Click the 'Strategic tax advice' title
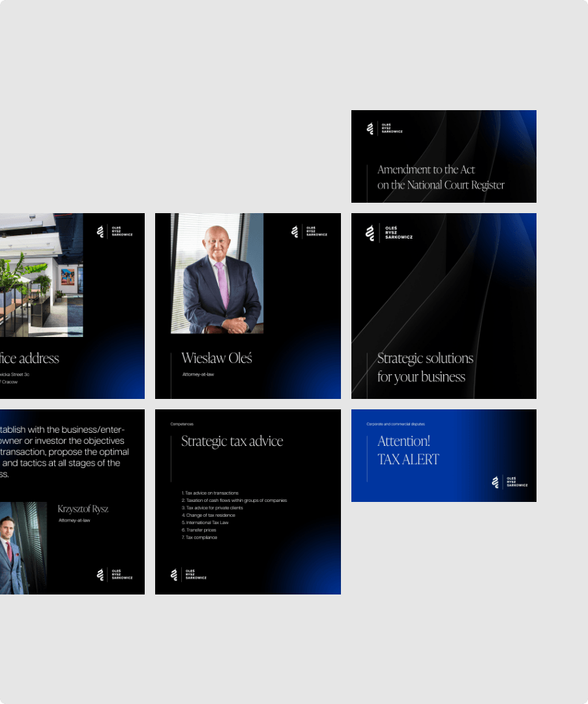 tap(232, 441)
